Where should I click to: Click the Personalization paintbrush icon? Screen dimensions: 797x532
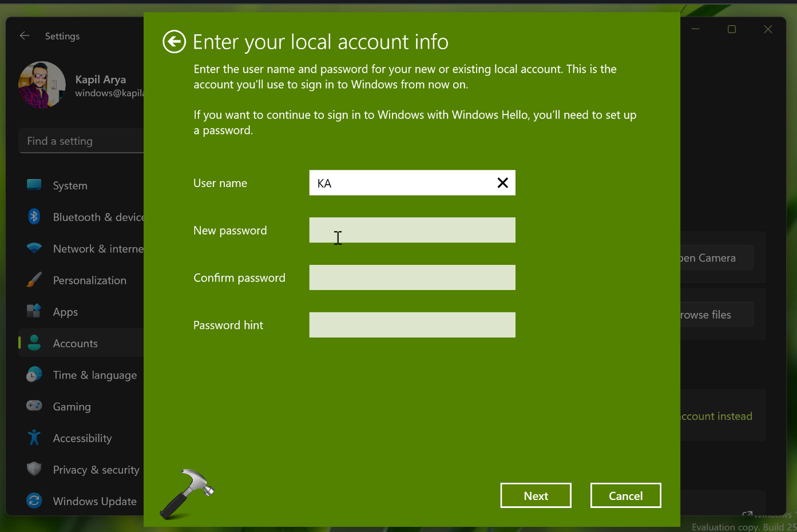[34, 280]
